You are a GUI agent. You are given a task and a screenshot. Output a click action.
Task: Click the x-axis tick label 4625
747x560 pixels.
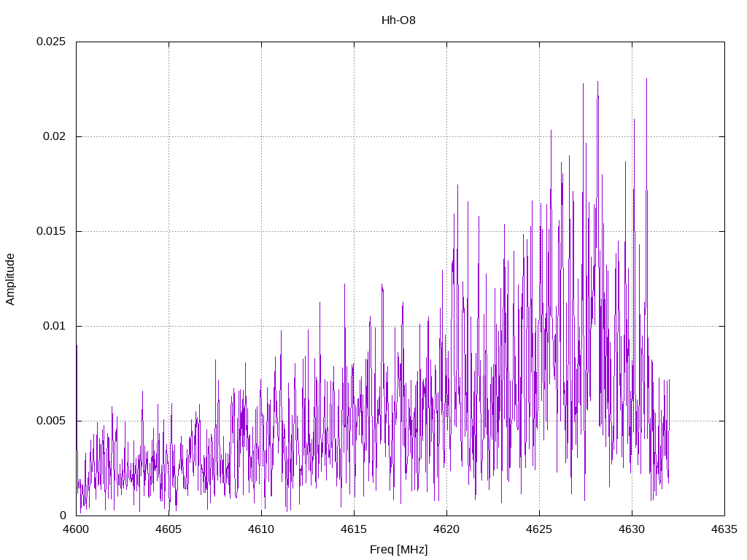(x=539, y=529)
